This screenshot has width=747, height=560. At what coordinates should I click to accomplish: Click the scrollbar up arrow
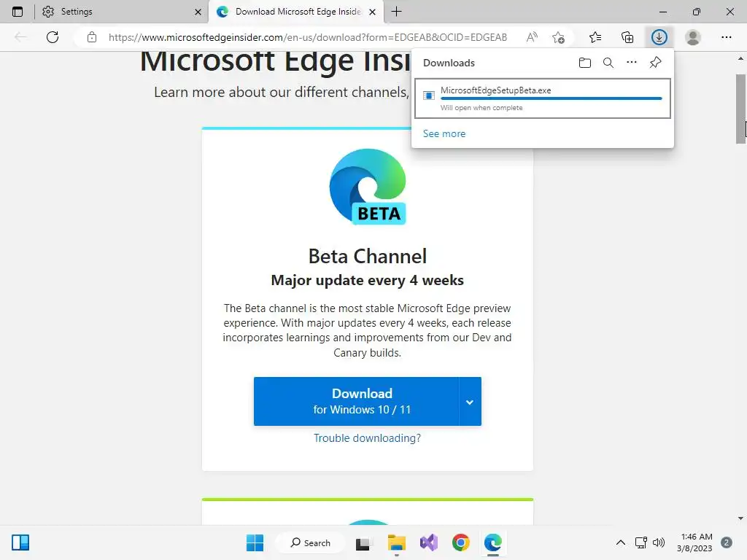tap(741, 58)
